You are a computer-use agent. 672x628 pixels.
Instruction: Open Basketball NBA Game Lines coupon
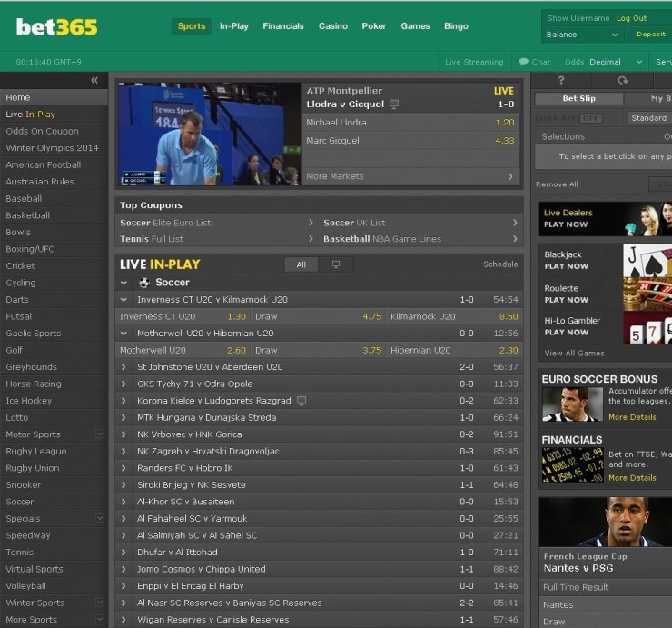click(420, 239)
